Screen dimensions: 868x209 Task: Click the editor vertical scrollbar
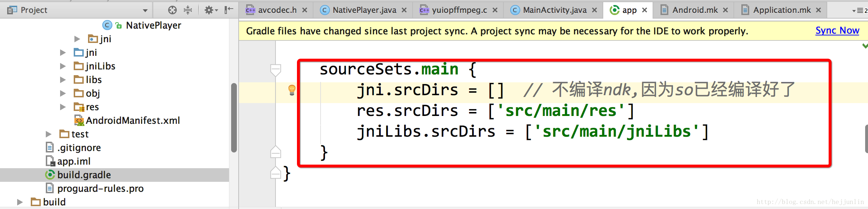866,139
